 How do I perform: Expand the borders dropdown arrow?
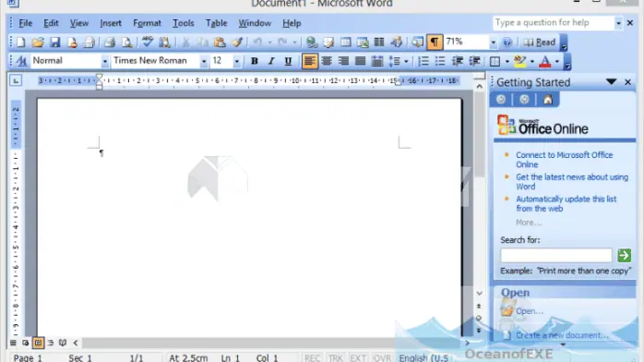(507, 62)
